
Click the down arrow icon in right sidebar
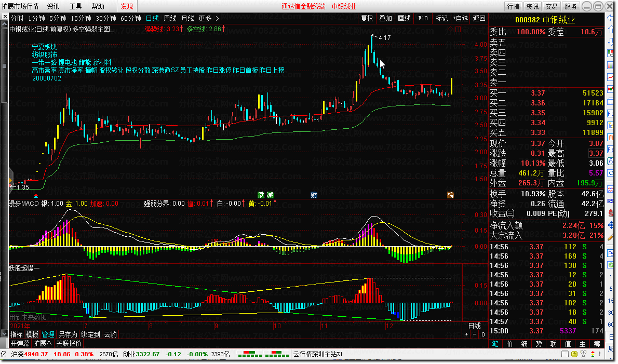(611, 42)
